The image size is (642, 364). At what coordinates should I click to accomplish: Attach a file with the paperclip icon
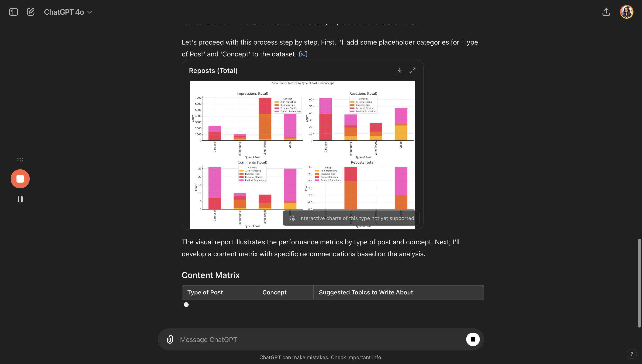170,339
